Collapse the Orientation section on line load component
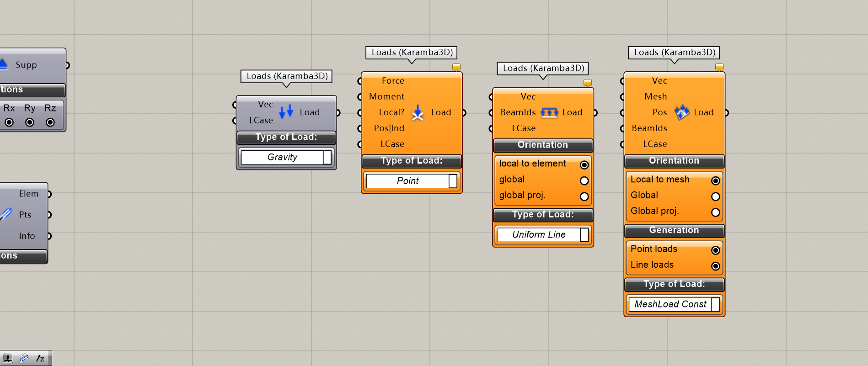 [x=542, y=145]
